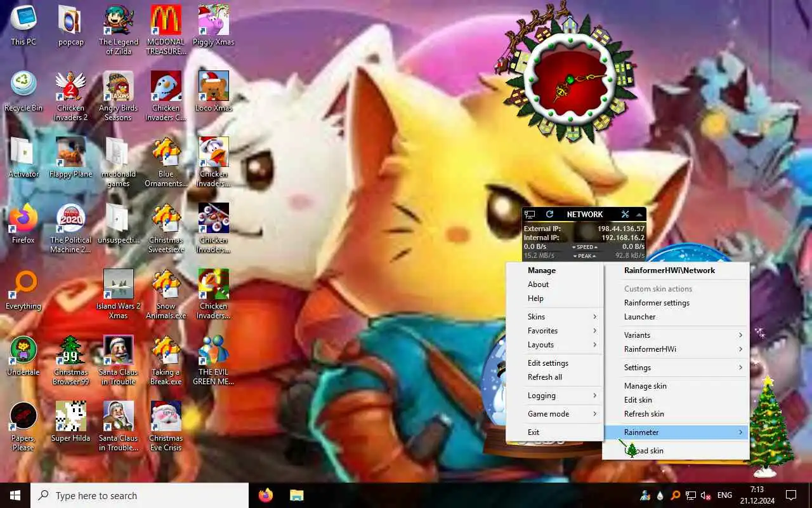The width and height of the screenshot is (812, 508).
Task: Open the wrench tools icon in Network skin
Action: pyautogui.click(x=625, y=215)
